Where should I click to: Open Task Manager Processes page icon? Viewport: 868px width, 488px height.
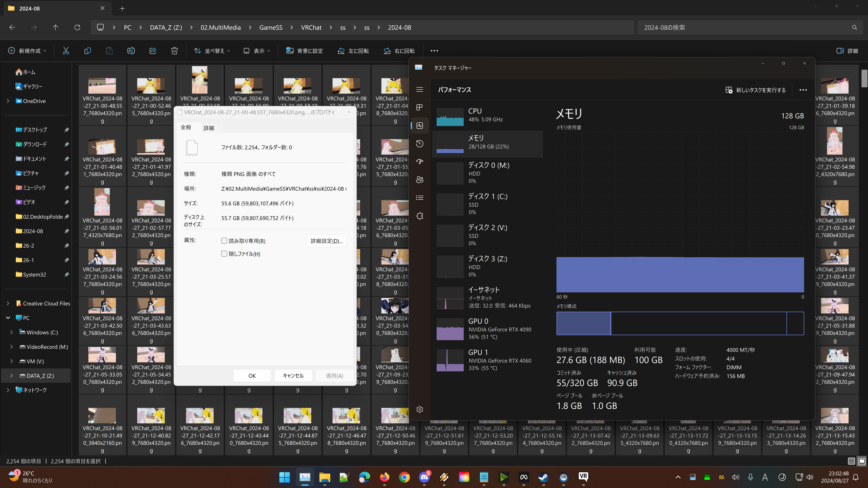click(x=420, y=107)
